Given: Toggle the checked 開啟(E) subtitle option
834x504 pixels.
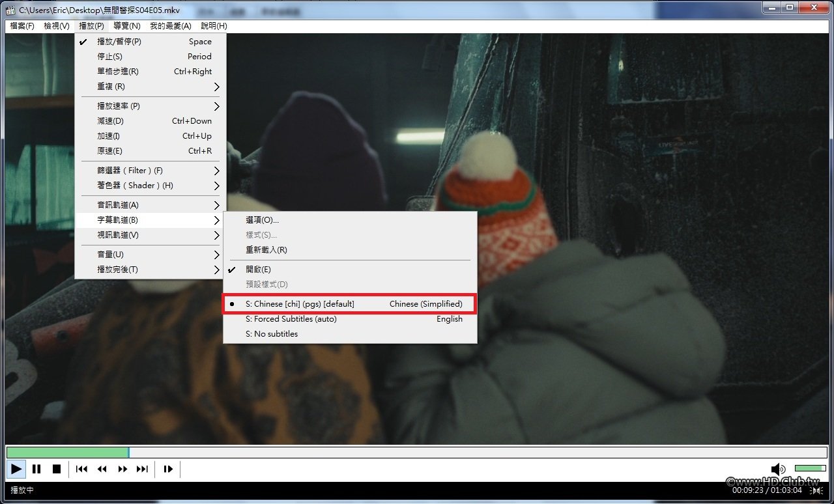Looking at the screenshot, I should coord(350,270).
